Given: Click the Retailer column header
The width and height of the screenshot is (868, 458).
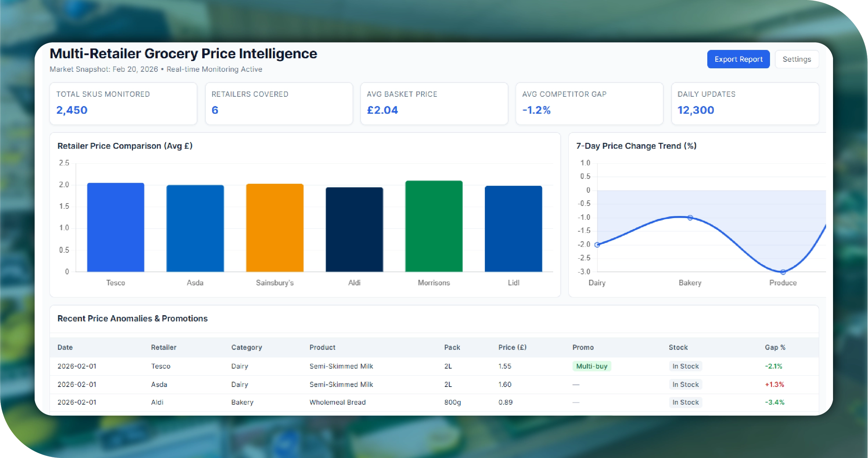Looking at the screenshot, I should point(163,347).
